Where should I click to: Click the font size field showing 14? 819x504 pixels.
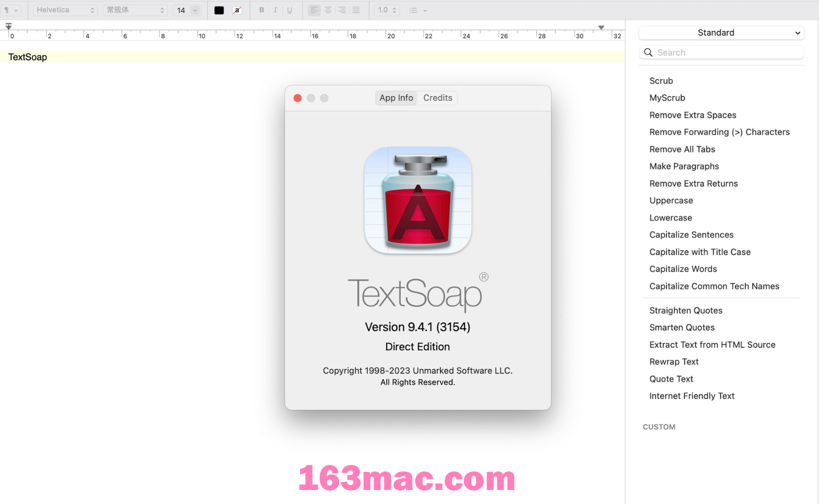[x=181, y=10]
